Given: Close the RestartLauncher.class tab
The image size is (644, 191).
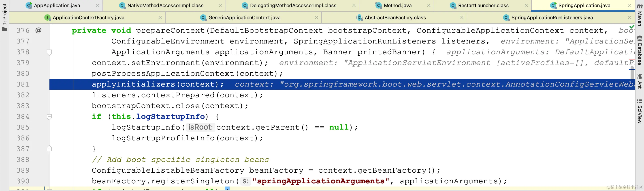Looking at the screenshot, I should 526,6.
